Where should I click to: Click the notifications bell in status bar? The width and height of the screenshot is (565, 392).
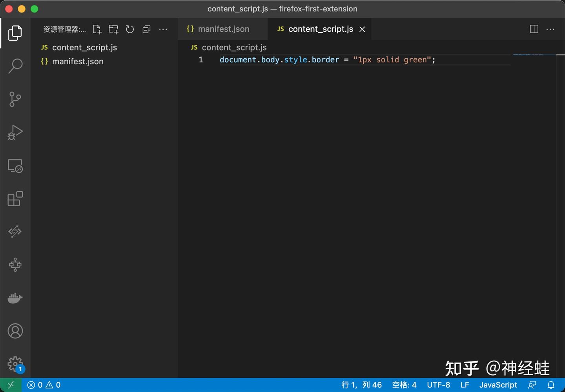coord(551,385)
